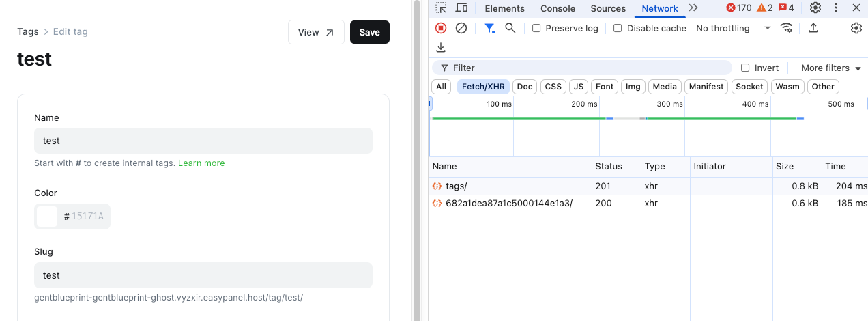Viewport: 868px width, 321px height.
Task: Click into the Slug input field
Action: pyautogui.click(x=203, y=275)
